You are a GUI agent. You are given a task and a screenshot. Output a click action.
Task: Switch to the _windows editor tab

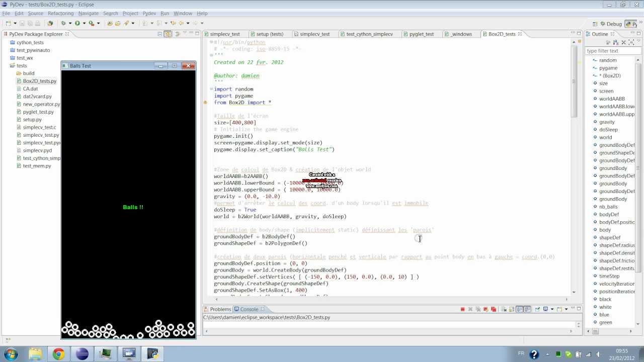click(458, 34)
